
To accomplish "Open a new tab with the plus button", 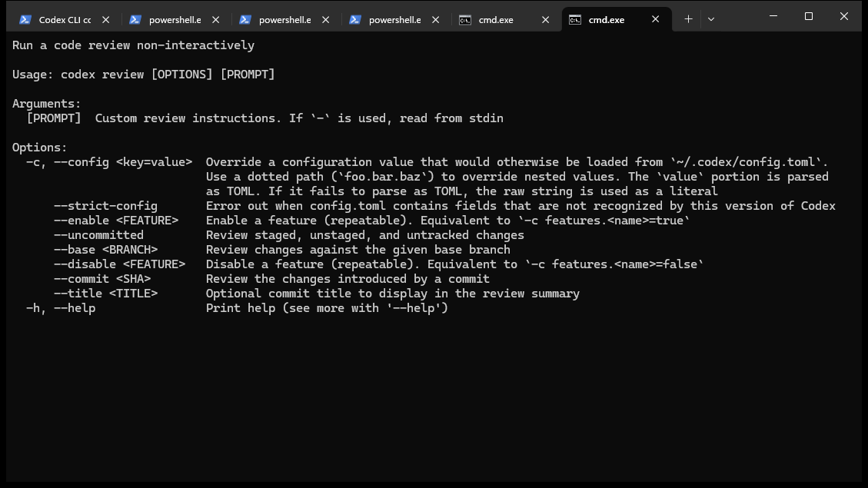I will 688,19.
